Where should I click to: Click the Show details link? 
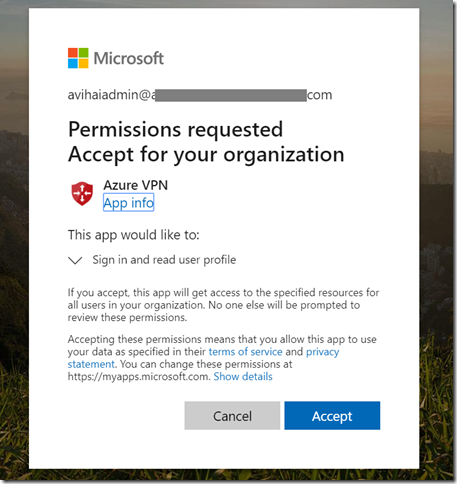(243, 376)
